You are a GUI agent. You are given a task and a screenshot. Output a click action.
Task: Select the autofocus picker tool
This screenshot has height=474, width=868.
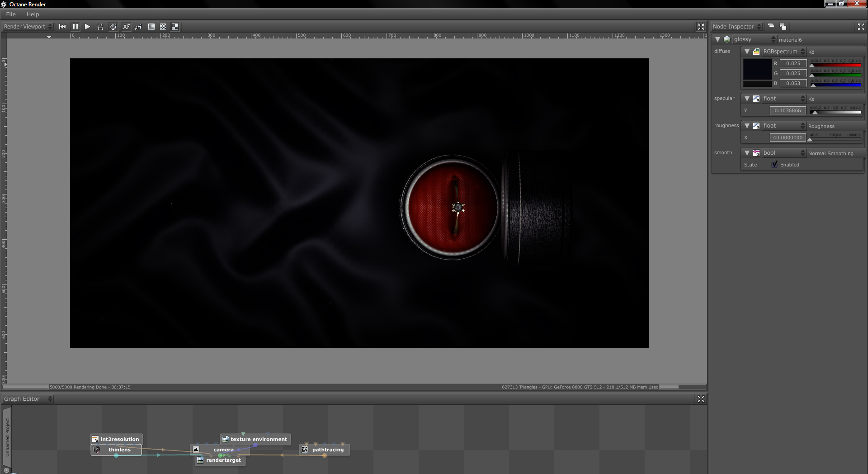coord(138,27)
